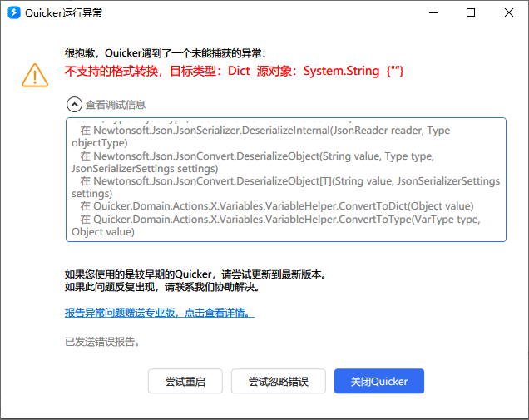Open the 报告异常问题赠送专业版 link
The height and width of the screenshot is (420, 529).
[160, 313]
